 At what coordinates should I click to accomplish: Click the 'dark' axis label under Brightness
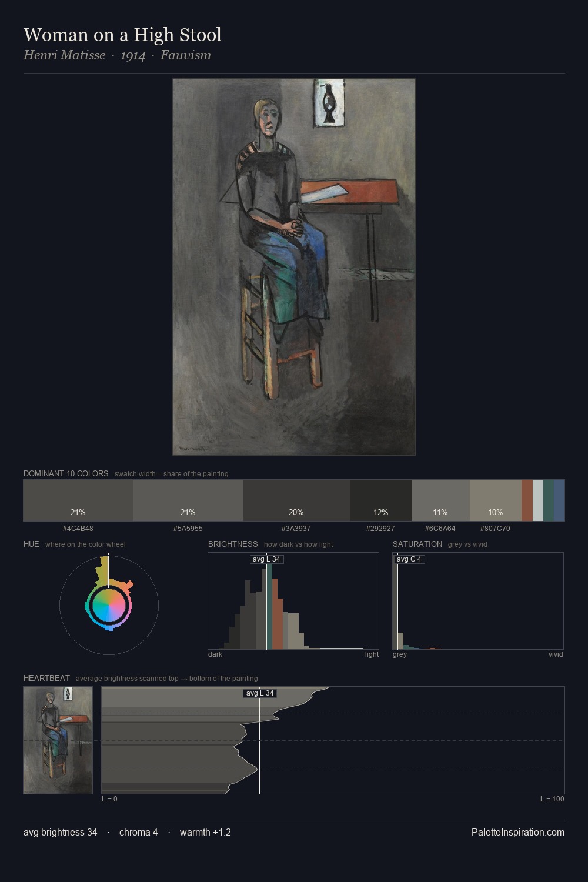click(x=215, y=654)
